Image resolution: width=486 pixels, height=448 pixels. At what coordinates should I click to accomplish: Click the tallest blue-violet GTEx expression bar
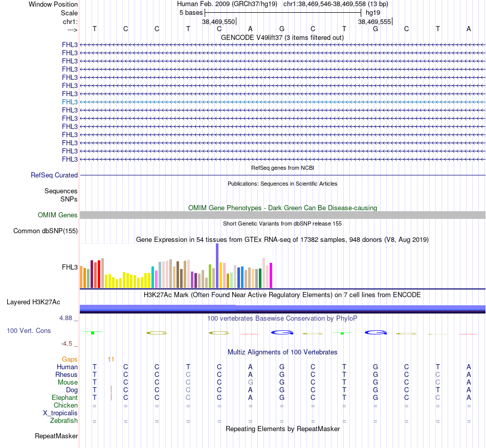coord(217,266)
